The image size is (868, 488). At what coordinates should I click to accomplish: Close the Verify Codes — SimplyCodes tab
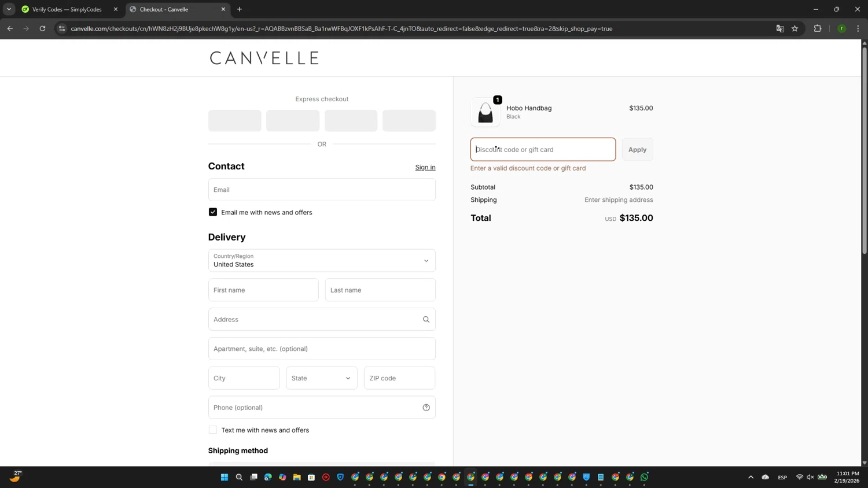pos(116,9)
